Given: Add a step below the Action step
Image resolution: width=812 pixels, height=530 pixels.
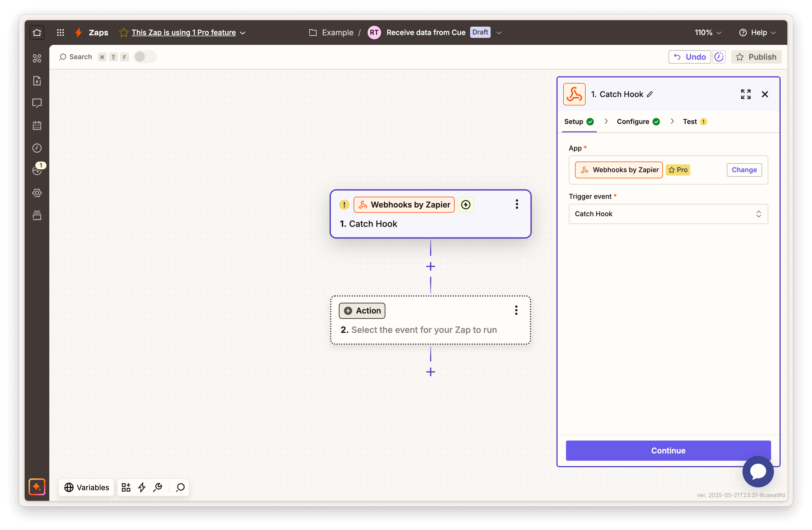Looking at the screenshot, I should click(x=430, y=372).
